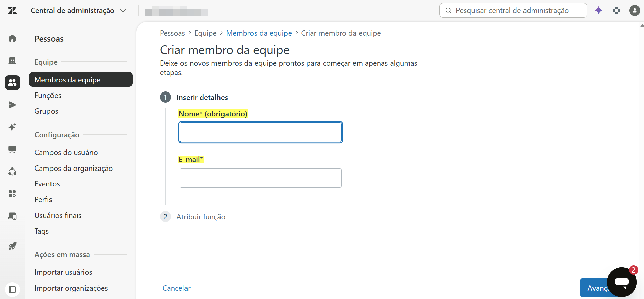This screenshot has height=299, width=644.
Task: Click the admin center search box
Action: pos(513,10)
